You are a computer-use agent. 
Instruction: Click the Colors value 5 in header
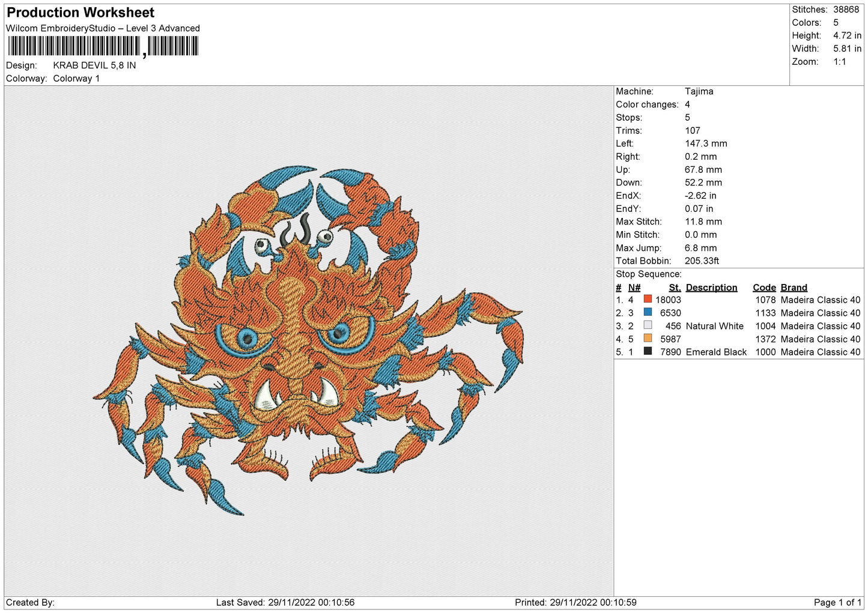(x=836, y=23)
